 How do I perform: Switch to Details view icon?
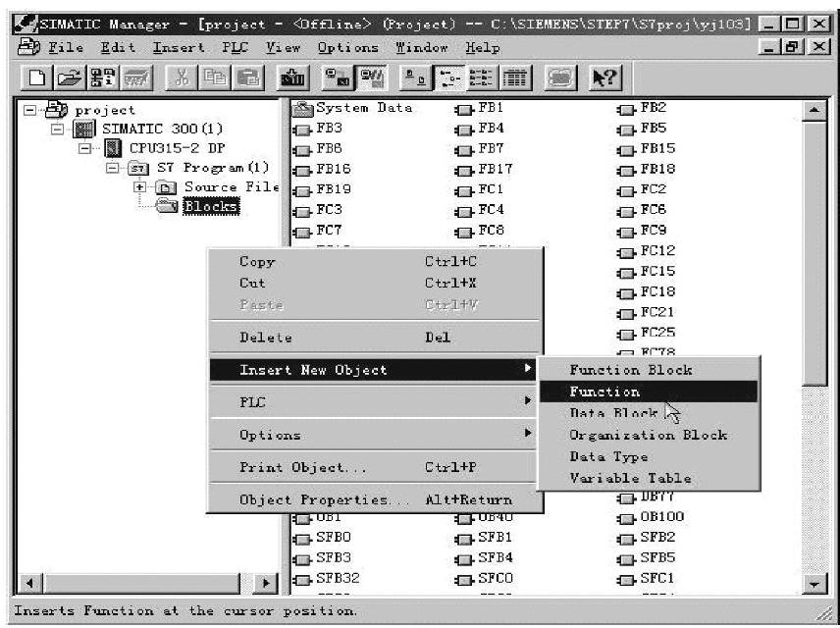tap(515, 78)
